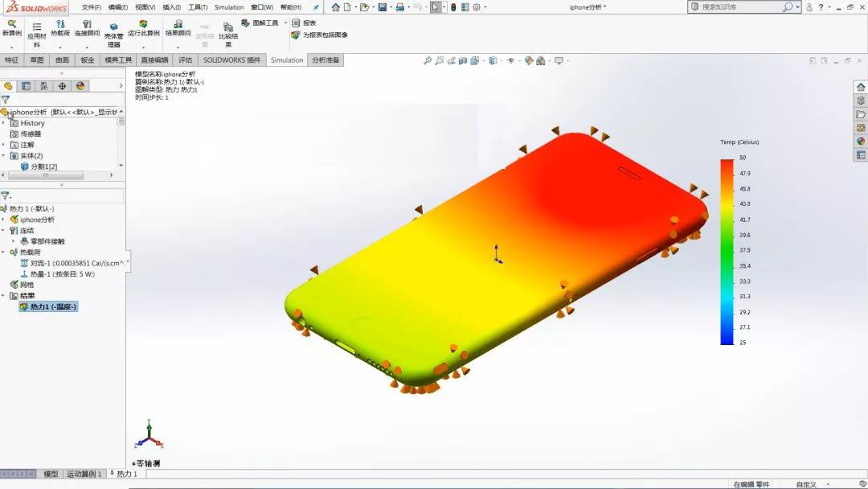868x489 pixels.
Task: Click the Section View icon
Action: (x=464, y=60)
